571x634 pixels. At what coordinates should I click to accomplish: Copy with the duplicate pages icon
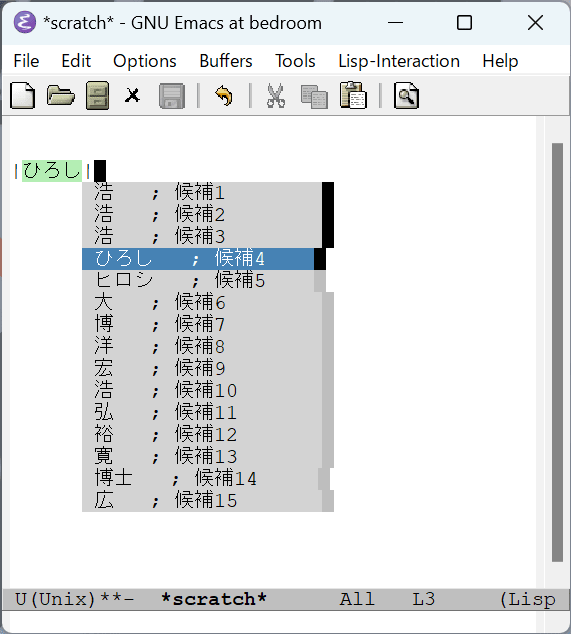[314, 97]
